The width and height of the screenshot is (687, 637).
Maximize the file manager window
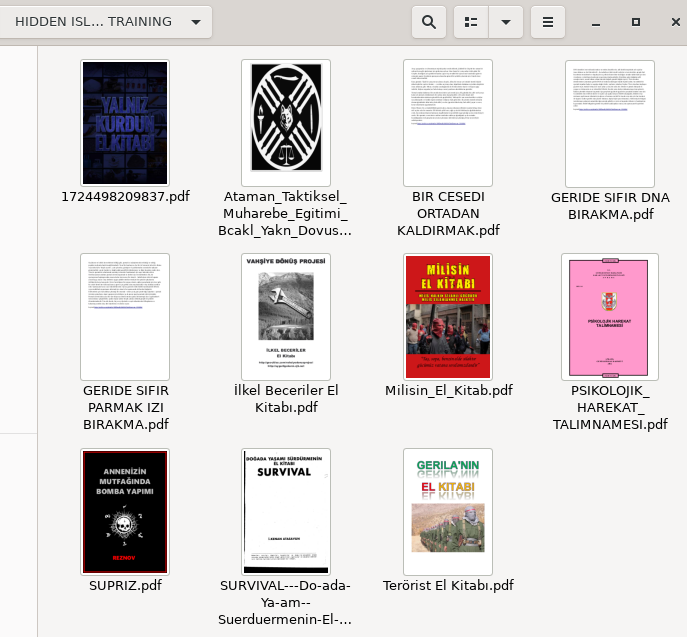pos(636,21)
